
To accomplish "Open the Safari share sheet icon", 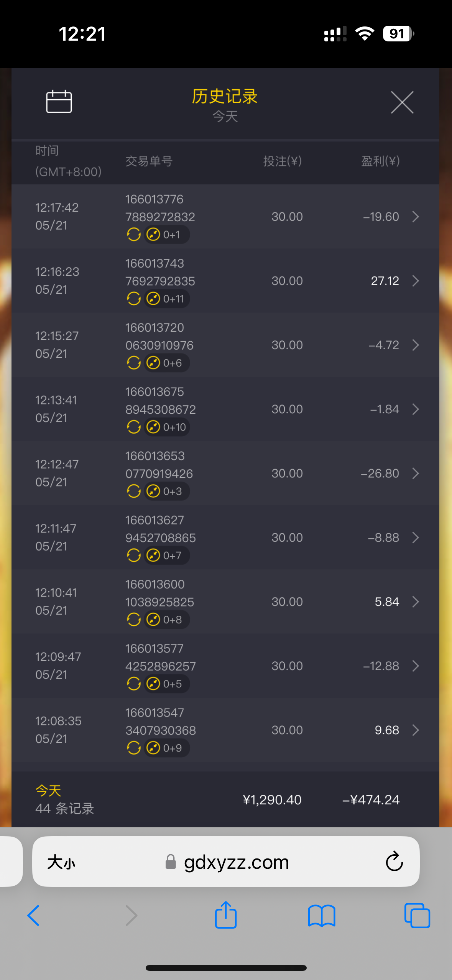I will coord(226,915).
